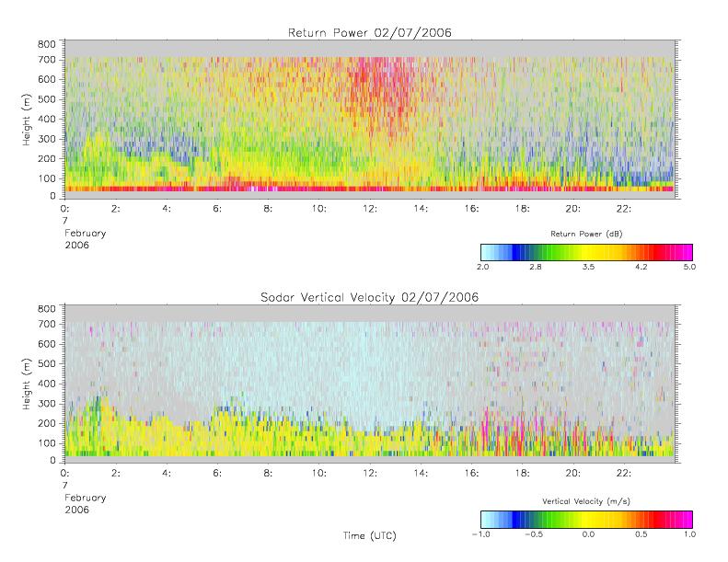Click the 20: time tick under Vertical Velocity plot
This screenshot has height=562, width=728.
tap(573, 474)
